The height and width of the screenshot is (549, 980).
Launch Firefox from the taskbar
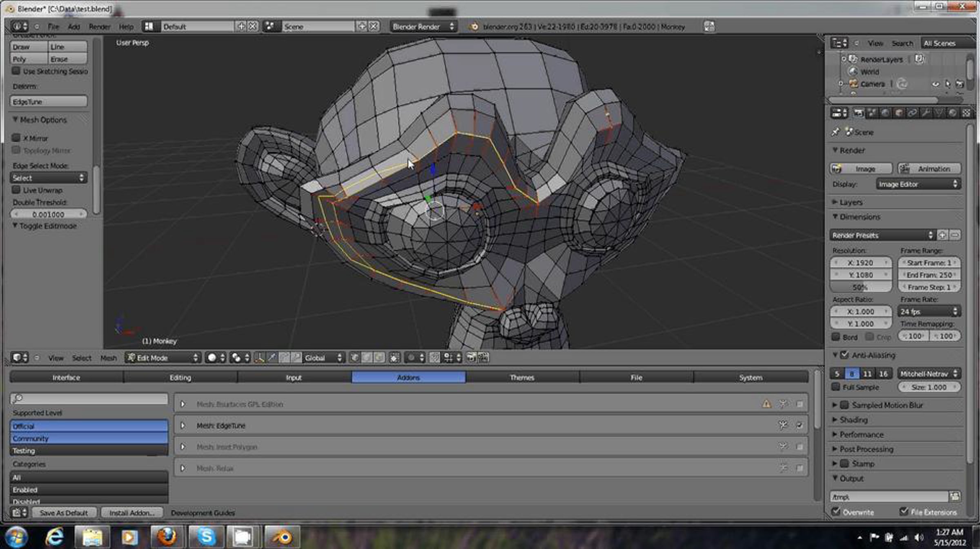(x=167, y=536)
